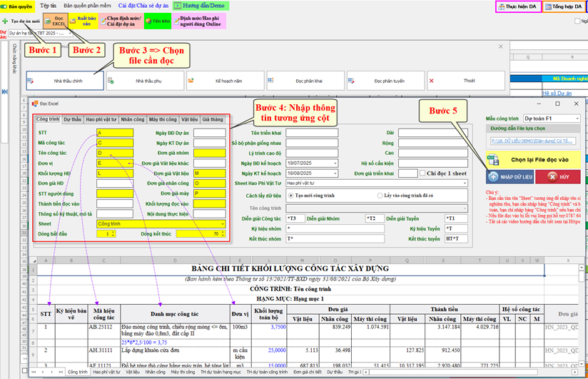
Task: Enable the Chỉ đọc 1 sheet checkbox
Action: click(x=422, y=173)
